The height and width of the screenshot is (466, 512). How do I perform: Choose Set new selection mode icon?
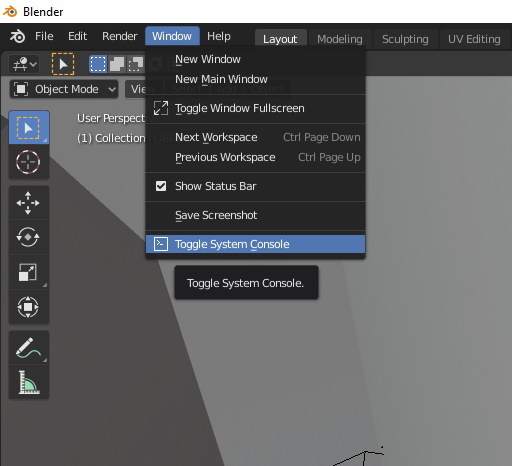pos(98,64)
